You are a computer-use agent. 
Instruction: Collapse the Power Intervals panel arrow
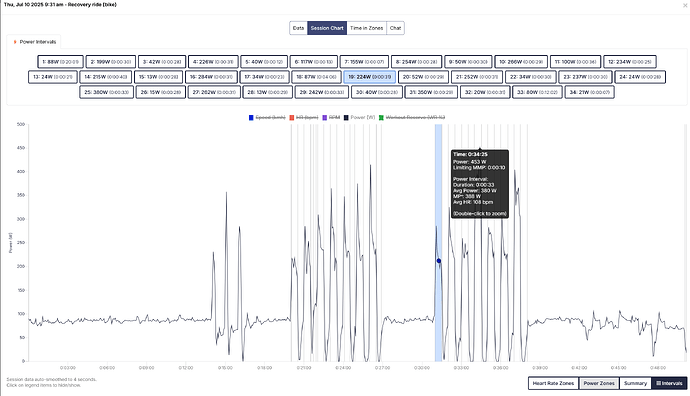click(15, 42)
